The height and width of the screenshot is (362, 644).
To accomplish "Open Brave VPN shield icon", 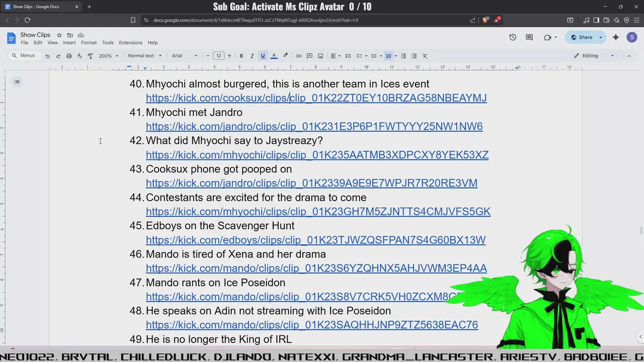I will point(626,20).
